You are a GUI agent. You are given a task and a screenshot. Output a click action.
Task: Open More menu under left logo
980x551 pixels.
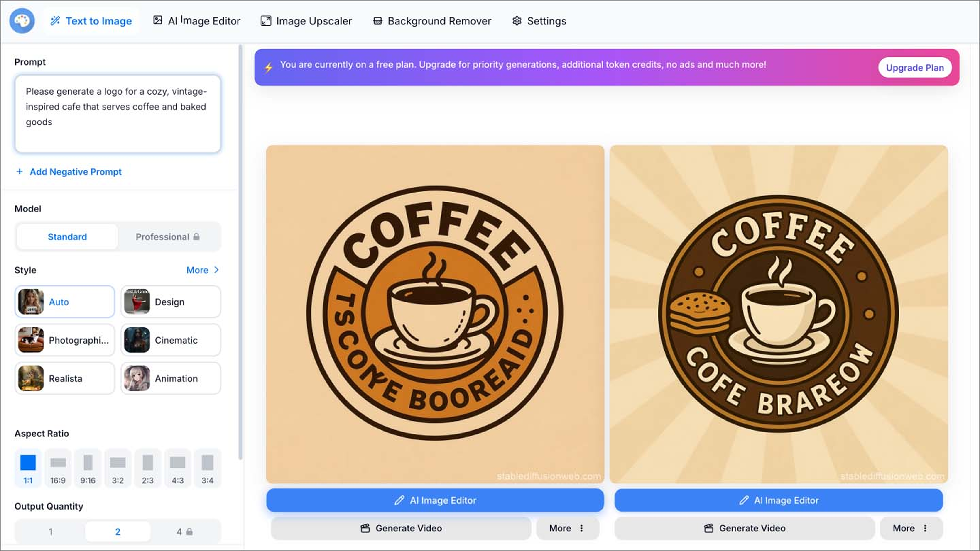click(568, 529)
